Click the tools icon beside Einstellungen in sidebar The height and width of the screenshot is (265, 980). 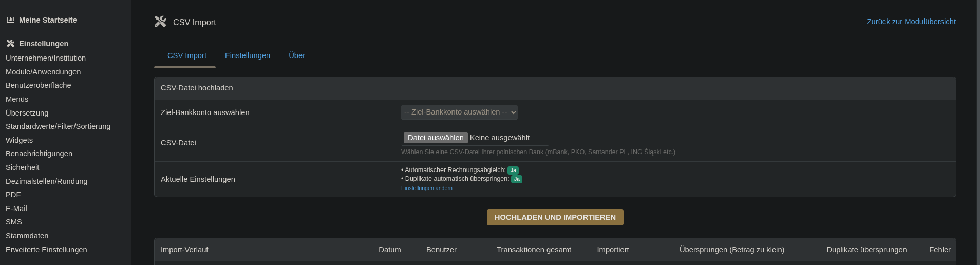(x=10, y=44)
